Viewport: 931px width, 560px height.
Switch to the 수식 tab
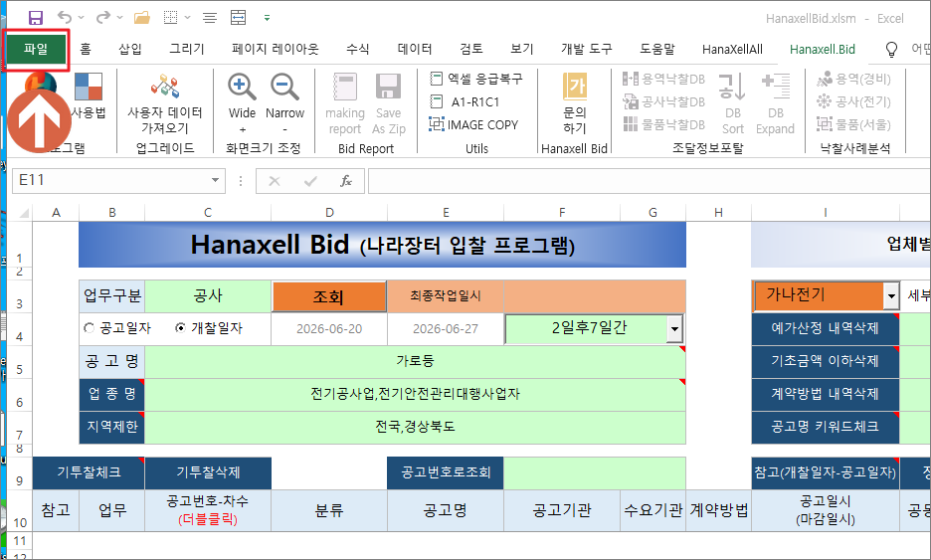pyautogui.click(x=357, y=50)
